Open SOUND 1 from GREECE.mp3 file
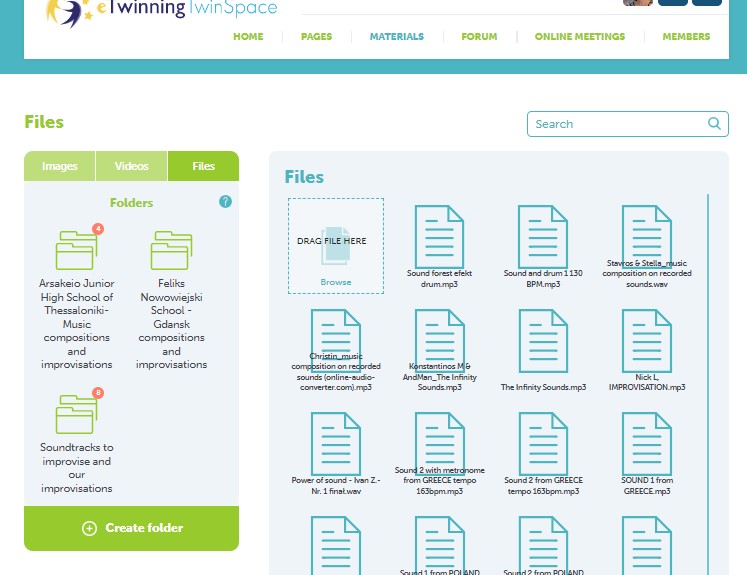Image resolution: width=747 pixels, height=575 pixels. [x=646, y=444]
